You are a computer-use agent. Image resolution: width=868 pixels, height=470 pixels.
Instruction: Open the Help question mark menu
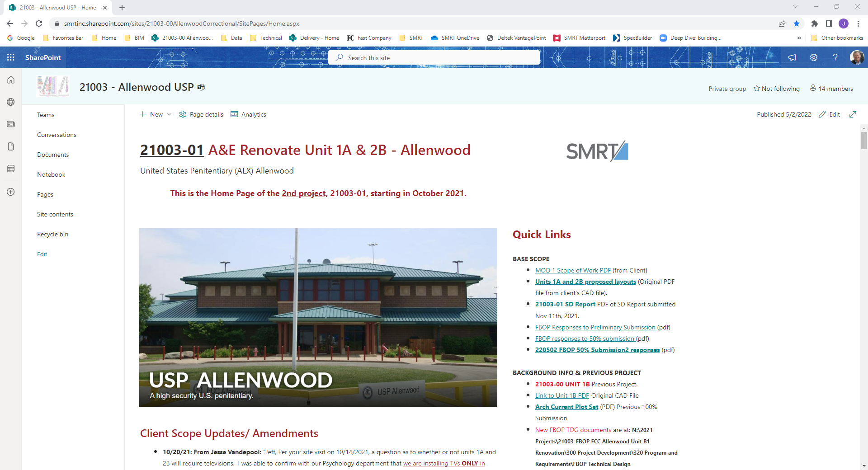coord(835,57)
